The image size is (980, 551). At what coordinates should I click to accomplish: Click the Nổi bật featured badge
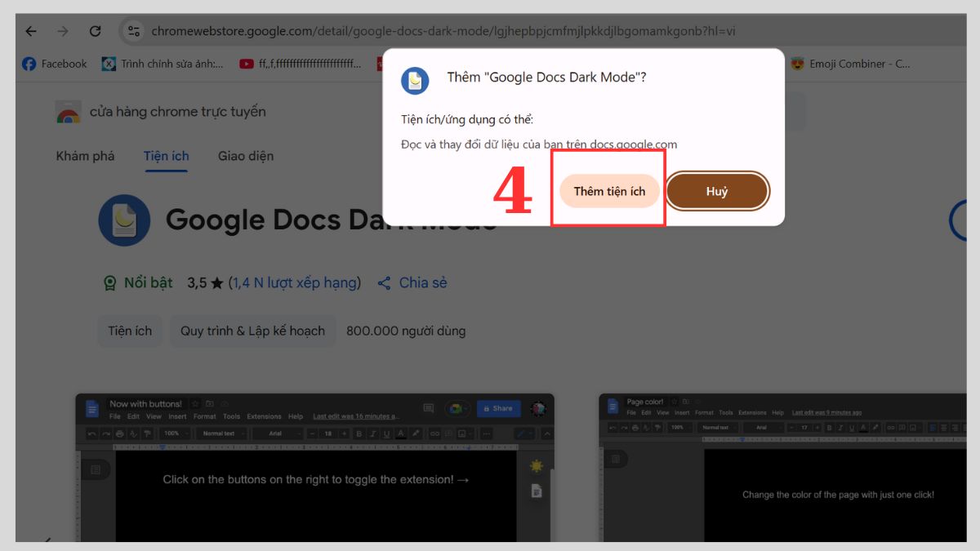[x=137, y=282]
